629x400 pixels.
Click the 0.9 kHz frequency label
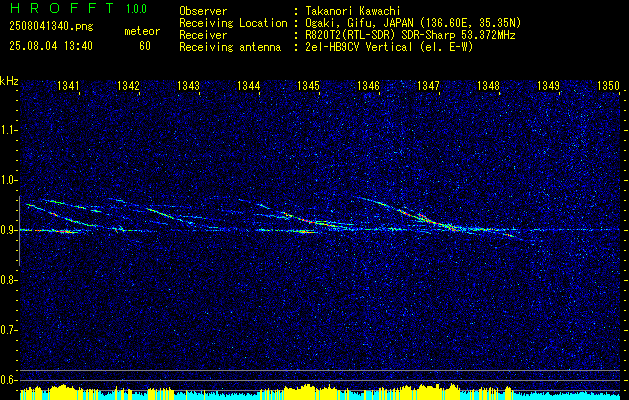click(x=7, y=230)
